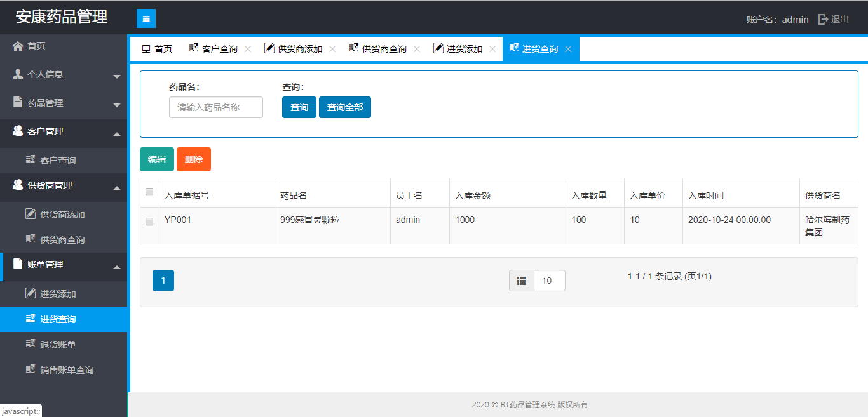The width and height of the screenshot is (868, 417).
Task: Open 销售账单查询 in the sidebar
Action: 64,370
